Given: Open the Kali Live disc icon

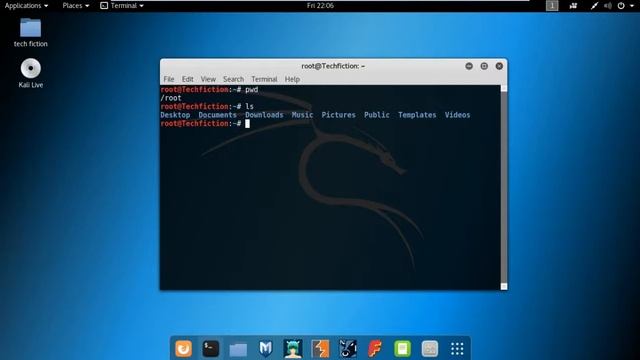Looking at the screenshot, I should tap(31, 73).
